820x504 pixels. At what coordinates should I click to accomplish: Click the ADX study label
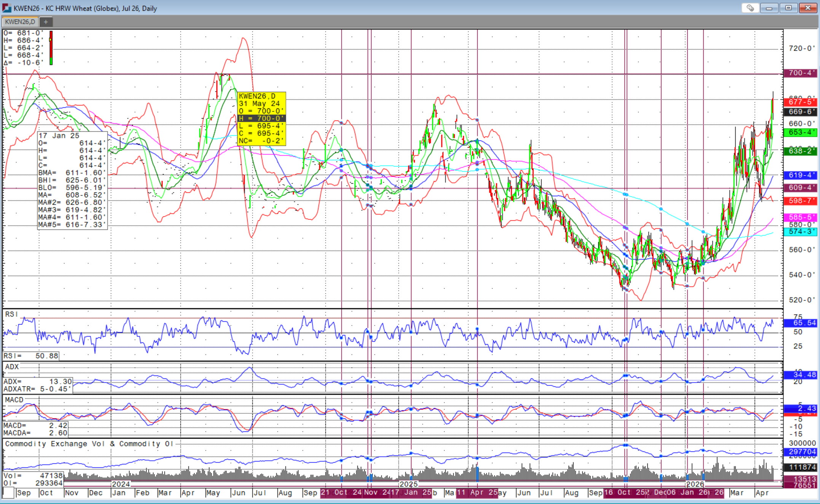point(12,367)
